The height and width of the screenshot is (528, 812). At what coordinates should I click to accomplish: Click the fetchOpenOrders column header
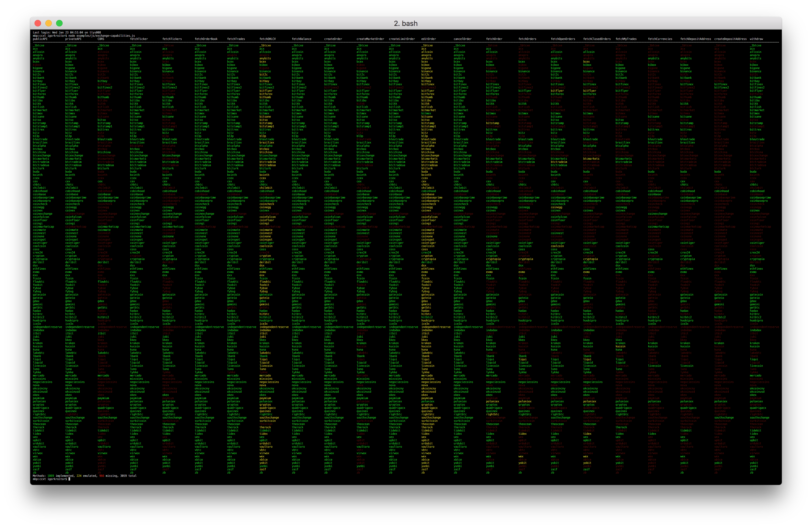point(563,39)
